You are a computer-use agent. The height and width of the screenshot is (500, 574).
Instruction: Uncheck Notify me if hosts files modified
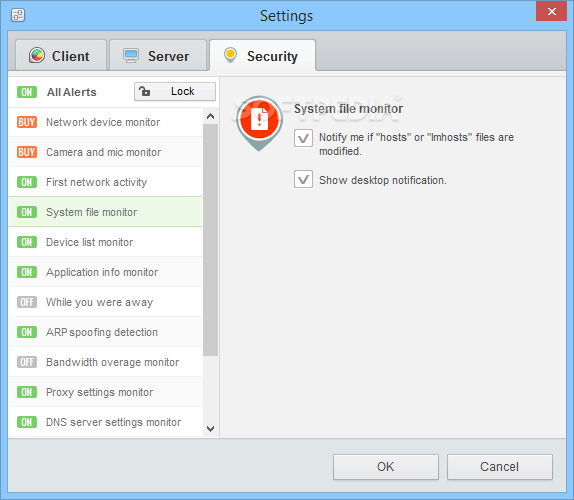303,138
